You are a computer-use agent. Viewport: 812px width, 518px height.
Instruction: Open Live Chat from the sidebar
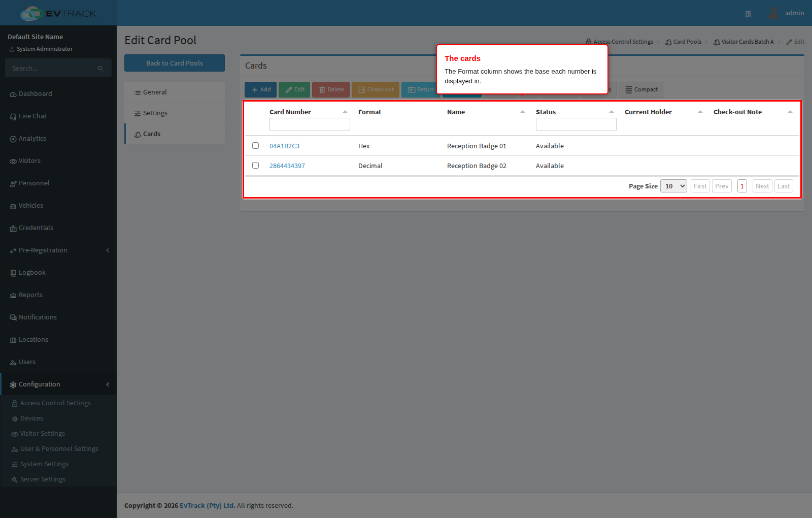pos(32,116)
